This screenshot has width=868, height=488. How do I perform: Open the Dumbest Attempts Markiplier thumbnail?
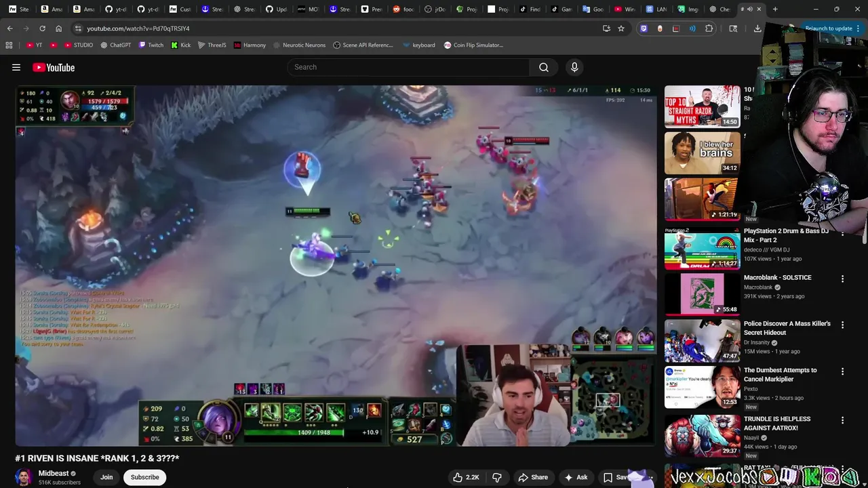point(702,388)
